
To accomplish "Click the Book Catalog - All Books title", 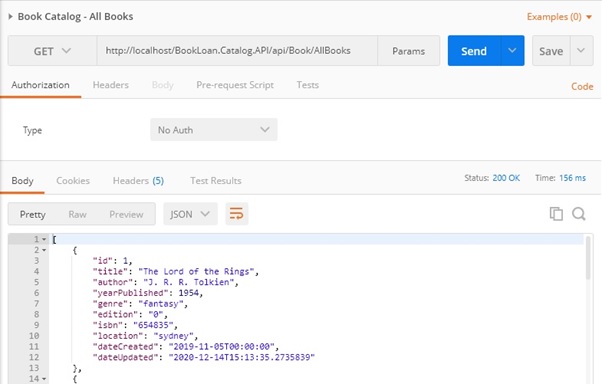I will click(x=76, y=17).
